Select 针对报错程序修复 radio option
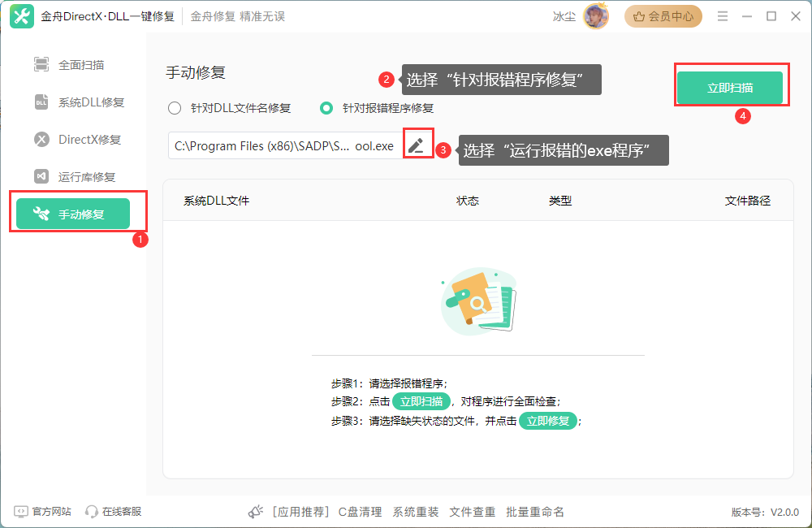 pos(326,108)
